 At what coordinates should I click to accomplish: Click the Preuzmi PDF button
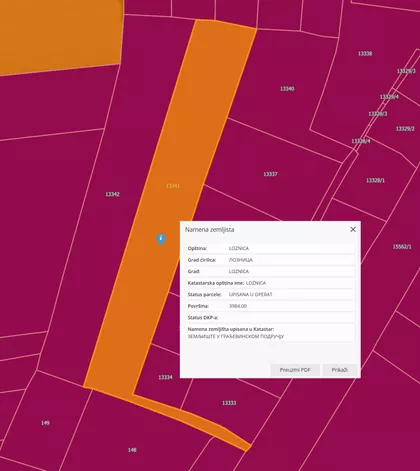tap(295, 370)
